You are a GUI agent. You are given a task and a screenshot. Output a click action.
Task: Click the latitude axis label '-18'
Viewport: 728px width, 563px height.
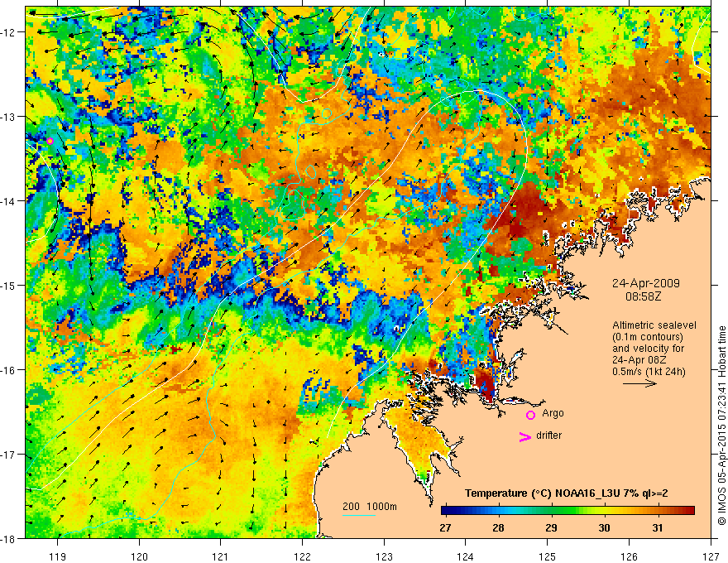(9, 538)
